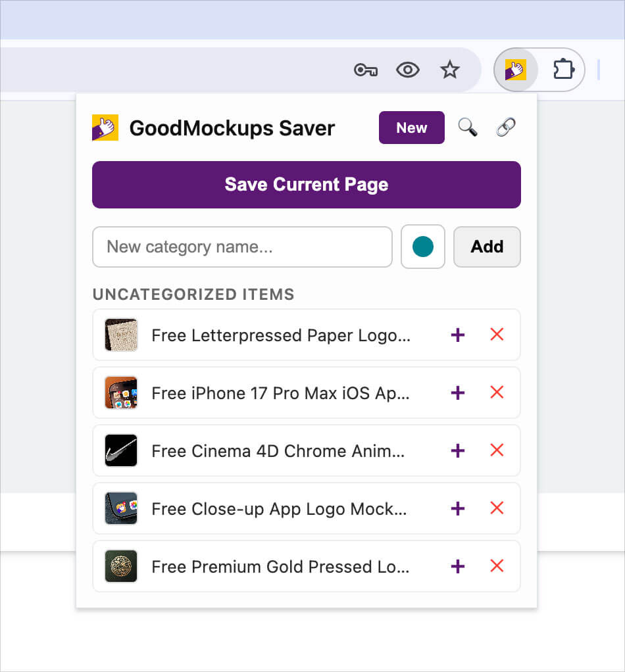
Task: Open the Extensions puzzle icon
Action: [x=563, y=70]
